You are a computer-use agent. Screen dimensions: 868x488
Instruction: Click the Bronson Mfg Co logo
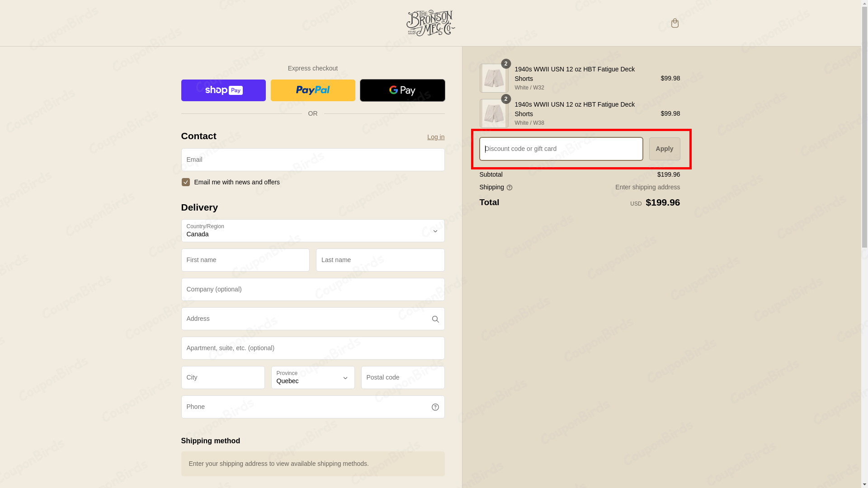[430, 23]
